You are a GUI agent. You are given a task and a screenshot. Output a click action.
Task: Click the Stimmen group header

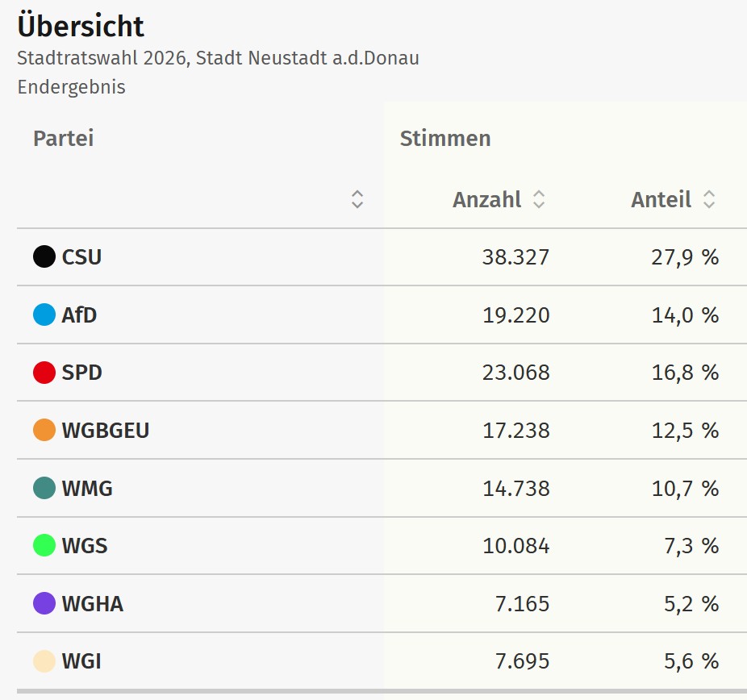(445, 138)
